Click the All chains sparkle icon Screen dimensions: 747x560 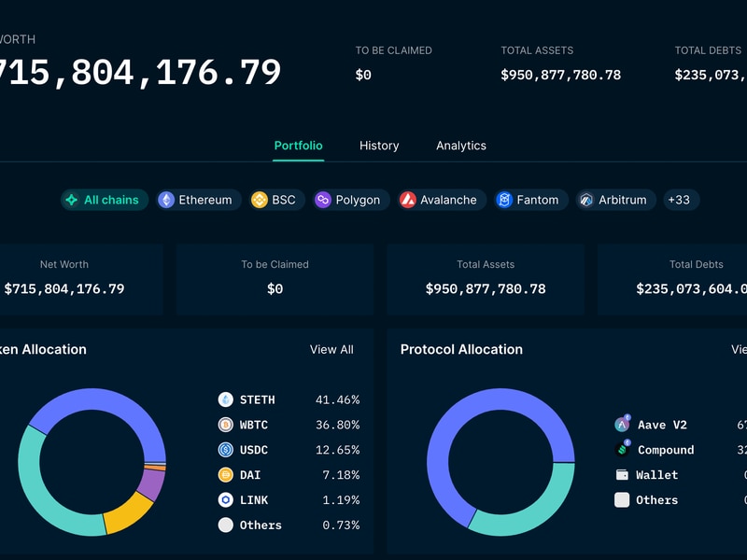[x=72, y=200]
